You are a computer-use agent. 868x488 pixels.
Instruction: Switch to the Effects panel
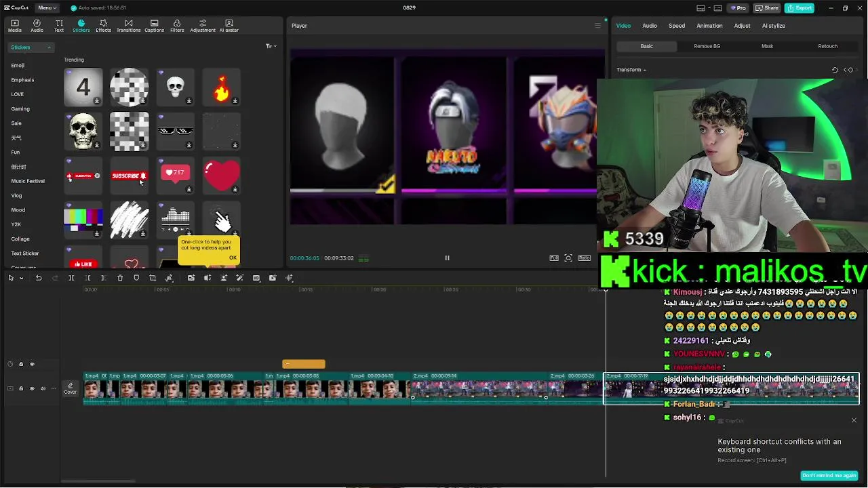[x=103, y=26]
